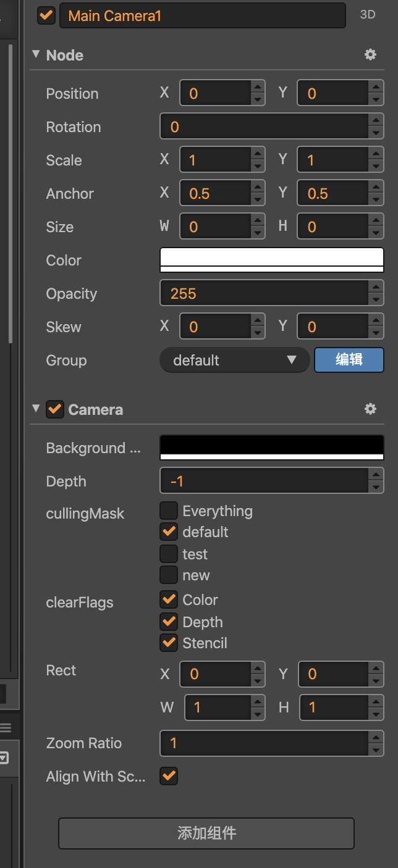The height and width of the screenshot is (868, 398).
Task: Increase Rotation value with up arrow
Action: pos(376,120)
